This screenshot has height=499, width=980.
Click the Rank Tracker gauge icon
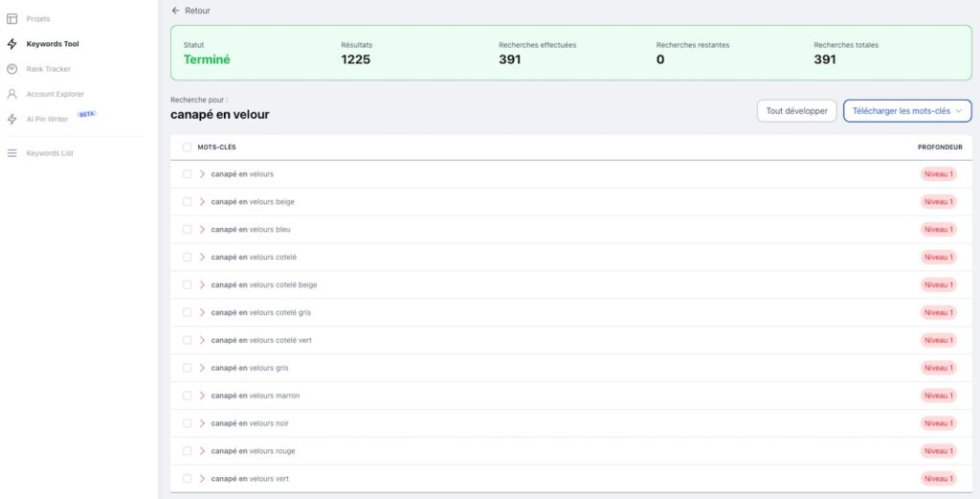tap(11, 69)
